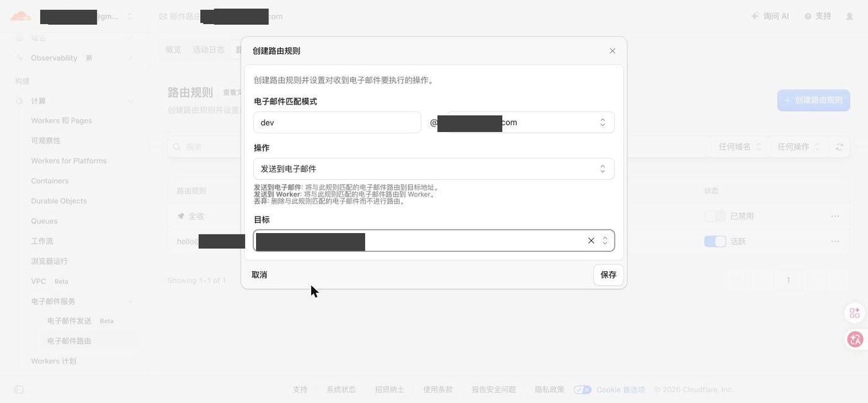Open the 隐私政策 footer link
Screen dimensions: 868x403
pos(549,389)
